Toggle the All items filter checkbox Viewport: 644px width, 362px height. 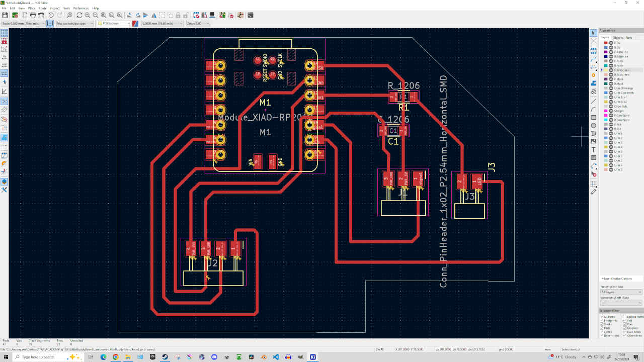(601, 317)
